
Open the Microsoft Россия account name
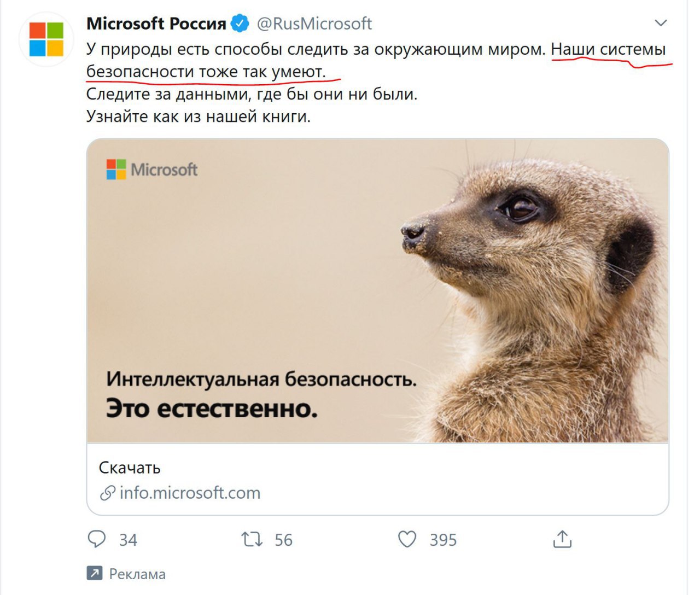click(156, 24)
